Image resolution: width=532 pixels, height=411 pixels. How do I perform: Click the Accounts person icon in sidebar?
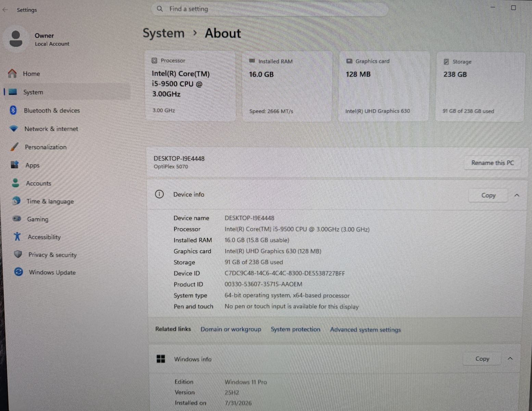click(15, 183)
